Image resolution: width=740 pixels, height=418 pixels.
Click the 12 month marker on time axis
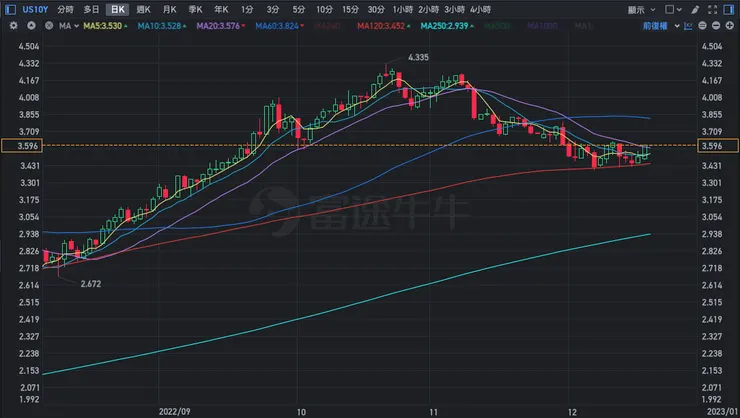point(572,412)
